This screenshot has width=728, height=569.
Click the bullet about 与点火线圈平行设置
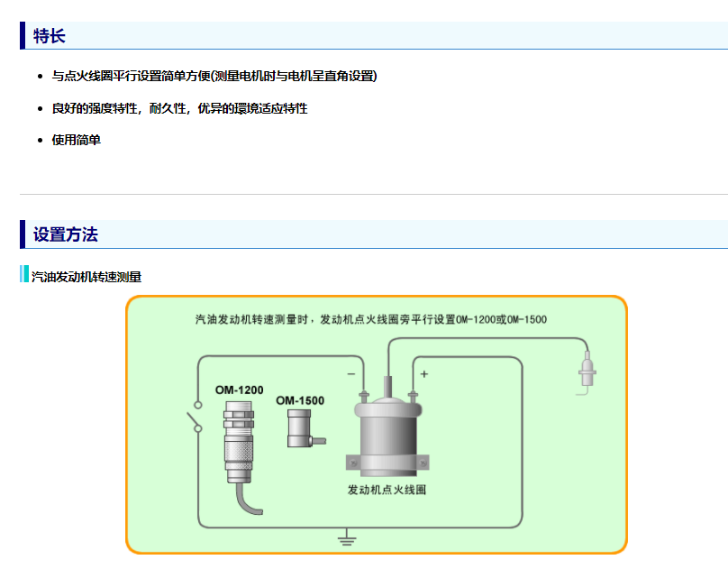[214, 76]
